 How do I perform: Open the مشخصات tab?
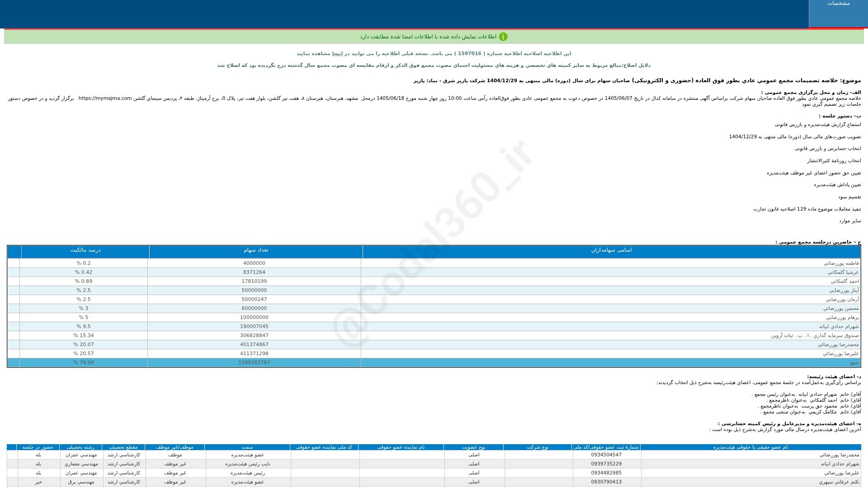tap(838, 14)
